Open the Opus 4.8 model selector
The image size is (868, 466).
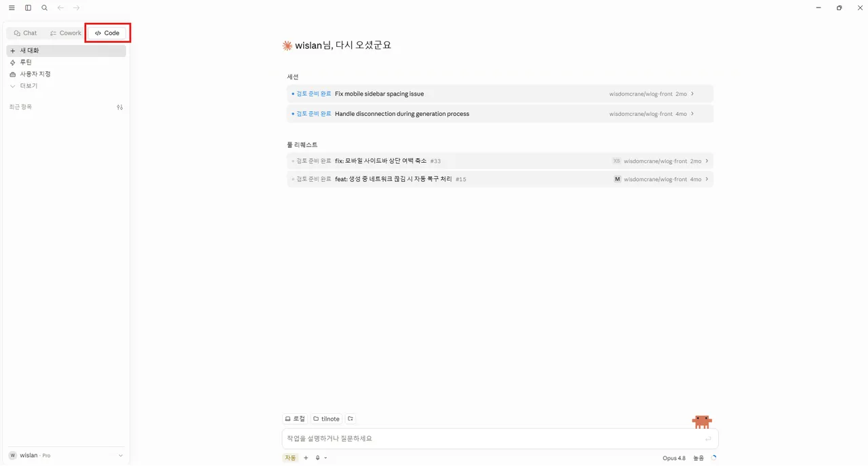pyautogui.click(x=674, y=458)
